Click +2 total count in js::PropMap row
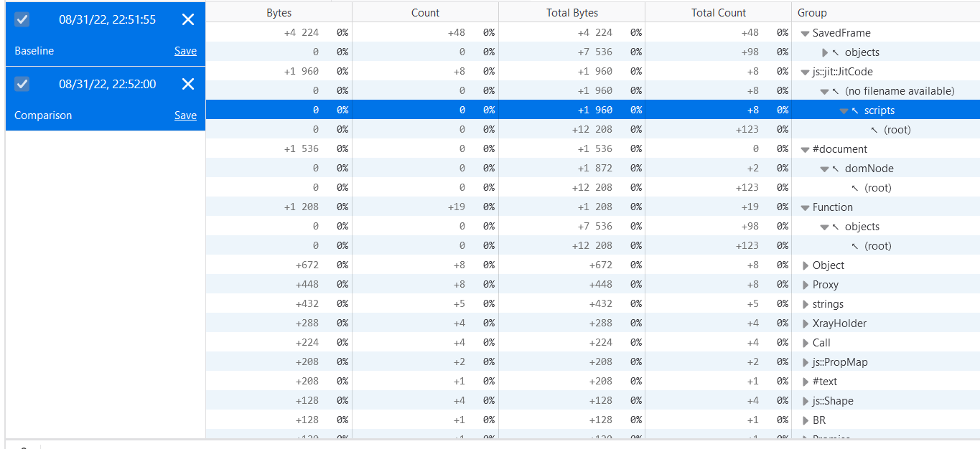980x449 pixels. click(752, 362)
